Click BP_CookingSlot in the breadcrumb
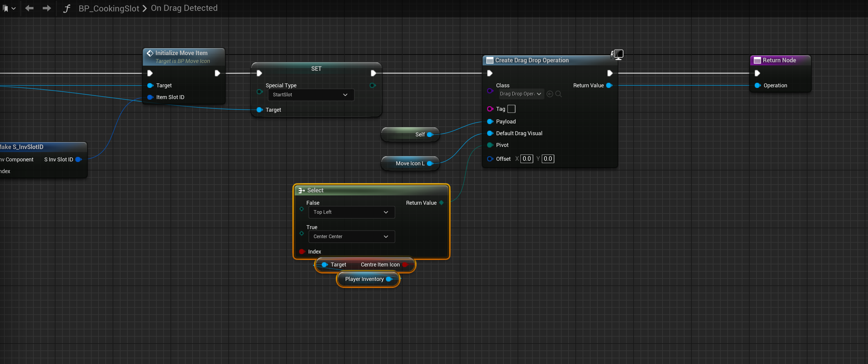This screenshot has width=868, height=364. coord(109,8)
